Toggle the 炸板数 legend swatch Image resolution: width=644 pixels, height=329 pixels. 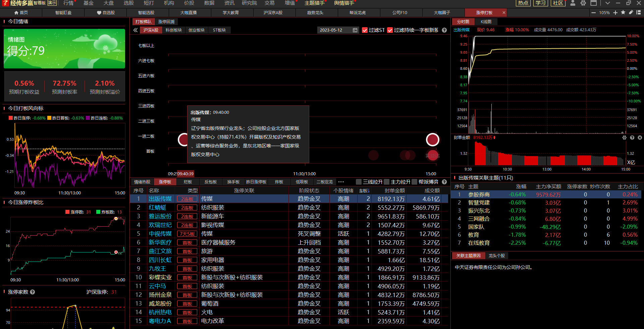98,212
